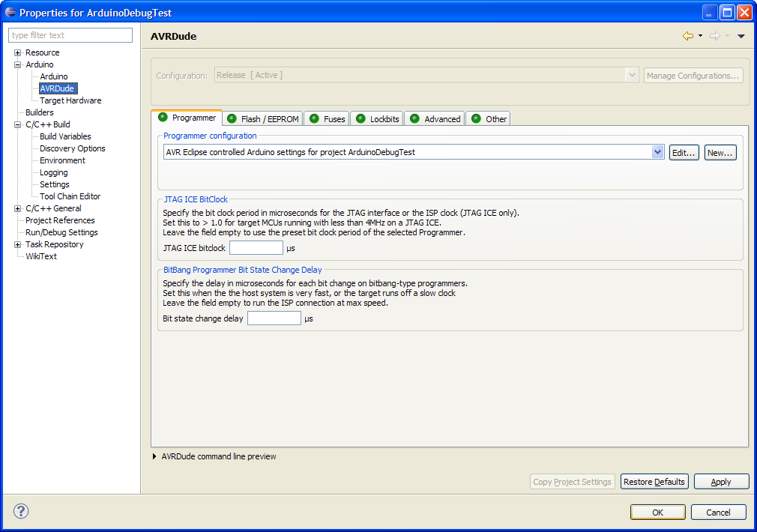
Task: Click the Apply button
Action: (721, 482)
